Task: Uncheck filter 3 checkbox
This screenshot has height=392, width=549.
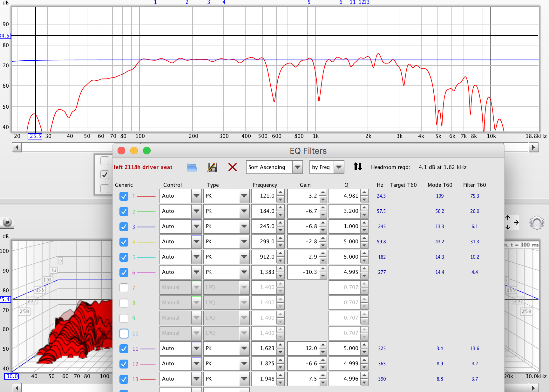Action: point(124,227)
